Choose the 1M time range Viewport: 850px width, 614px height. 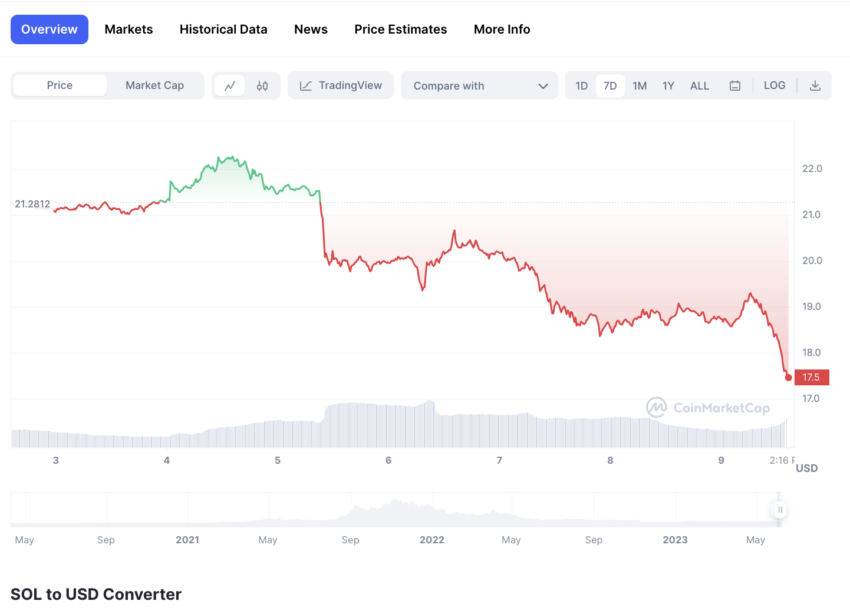(x=640, y=86)
